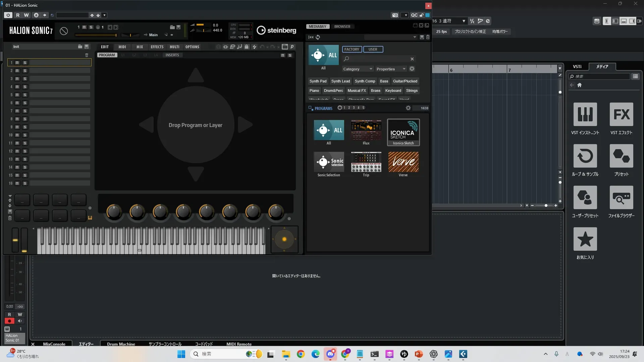The image size is (644, 362).
Task: Open the VST Instruments media tile
Action: pyautogui.click(x=585, y=114)
